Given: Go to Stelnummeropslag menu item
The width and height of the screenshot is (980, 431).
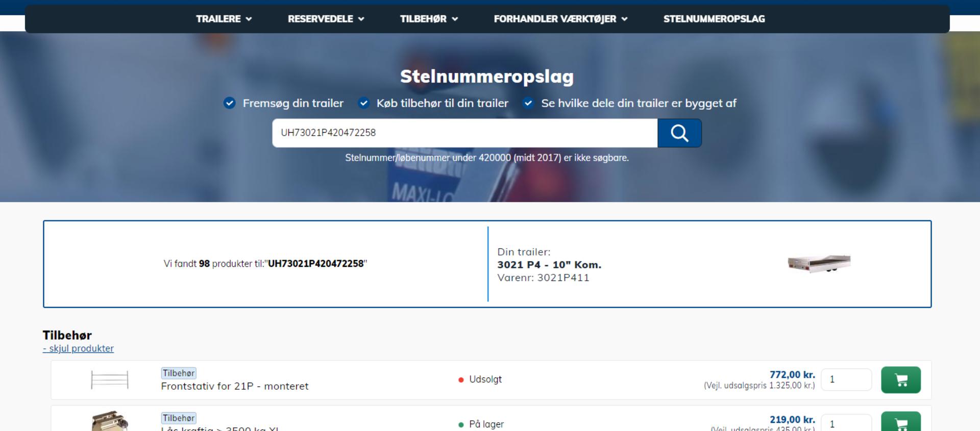Looking at the screenshot, I should (714, 19).
